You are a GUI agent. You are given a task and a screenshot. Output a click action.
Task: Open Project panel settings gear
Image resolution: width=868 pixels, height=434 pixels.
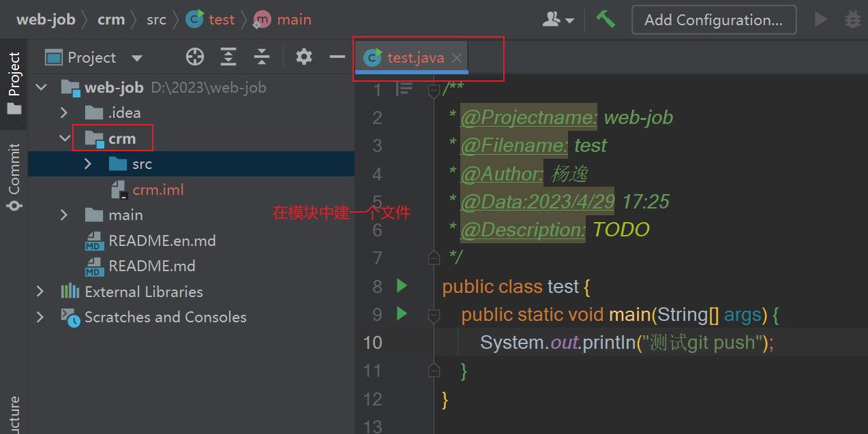pos(304,57)
